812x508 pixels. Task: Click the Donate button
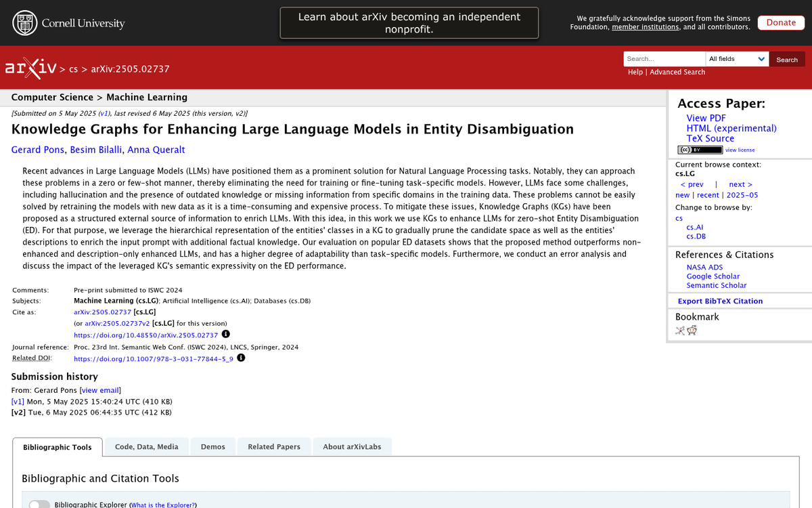[x=781, y=22]
